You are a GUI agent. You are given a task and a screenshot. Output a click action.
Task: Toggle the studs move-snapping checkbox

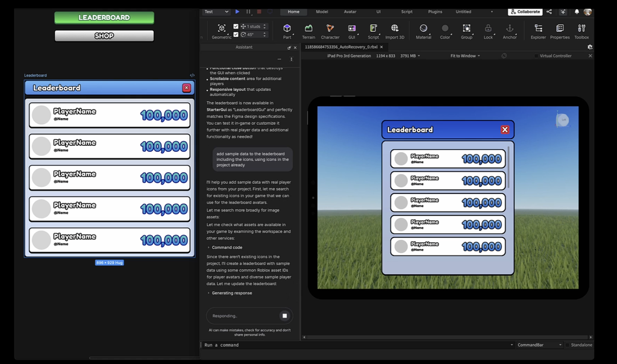click(x=236, y=27)
